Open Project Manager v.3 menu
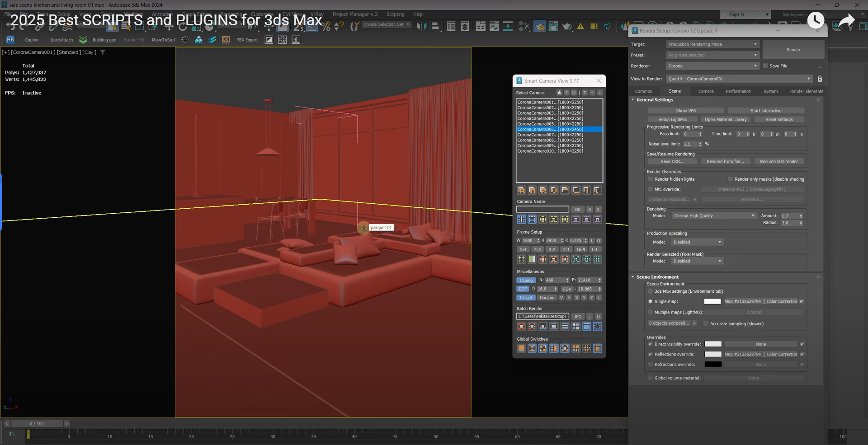Screen dimensions: 868x445 click(x=355, y=14)
